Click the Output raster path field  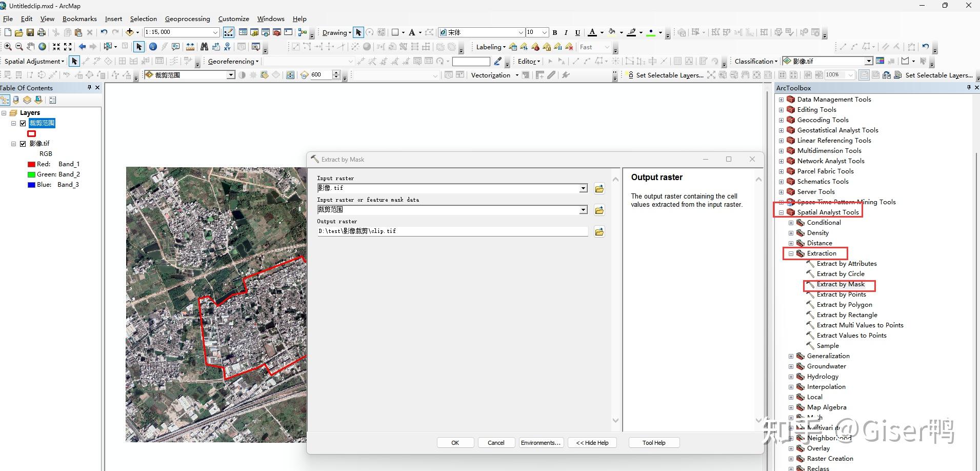(x=451, y=231)
